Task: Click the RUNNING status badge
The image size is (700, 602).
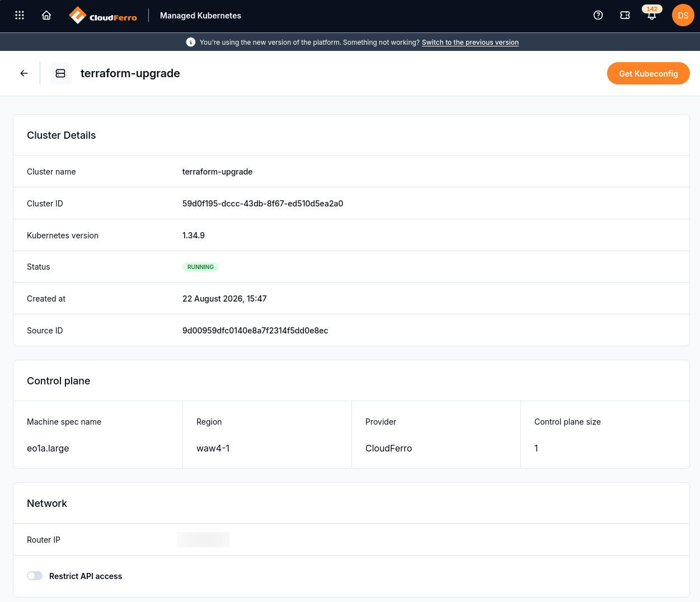Action: (200, 267)
